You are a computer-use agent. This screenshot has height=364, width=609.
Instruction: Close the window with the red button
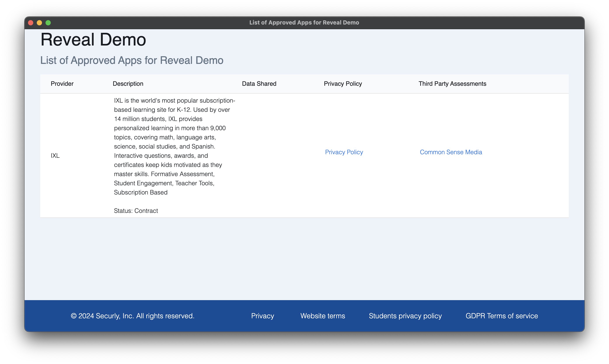[31, 23]
